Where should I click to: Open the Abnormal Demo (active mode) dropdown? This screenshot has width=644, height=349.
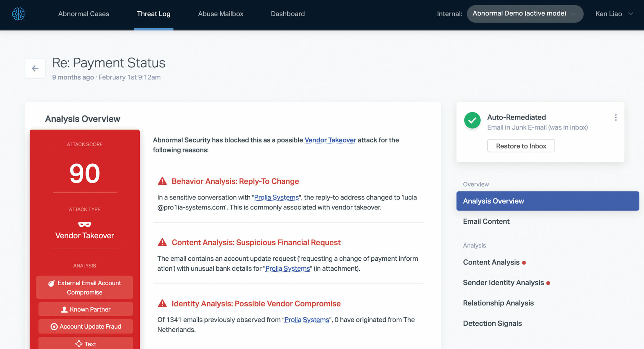[x=525, y=14]
